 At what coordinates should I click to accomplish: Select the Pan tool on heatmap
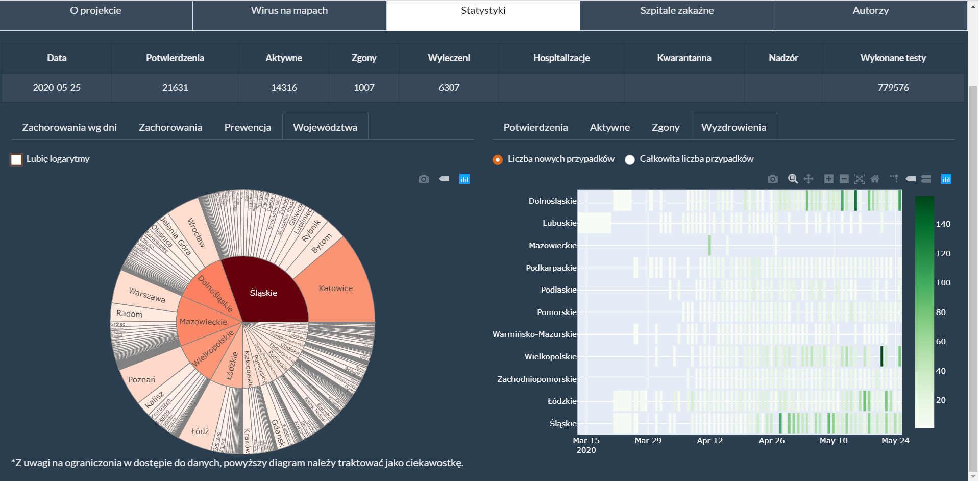(808, 179)
